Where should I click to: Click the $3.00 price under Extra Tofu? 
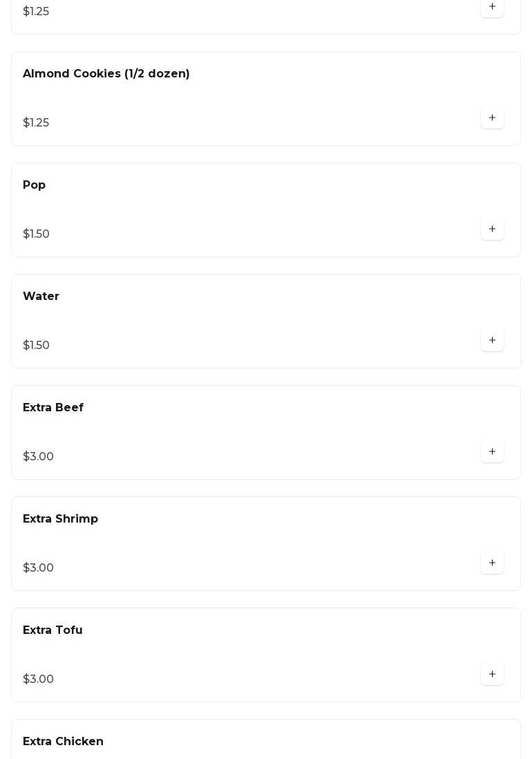39,680
